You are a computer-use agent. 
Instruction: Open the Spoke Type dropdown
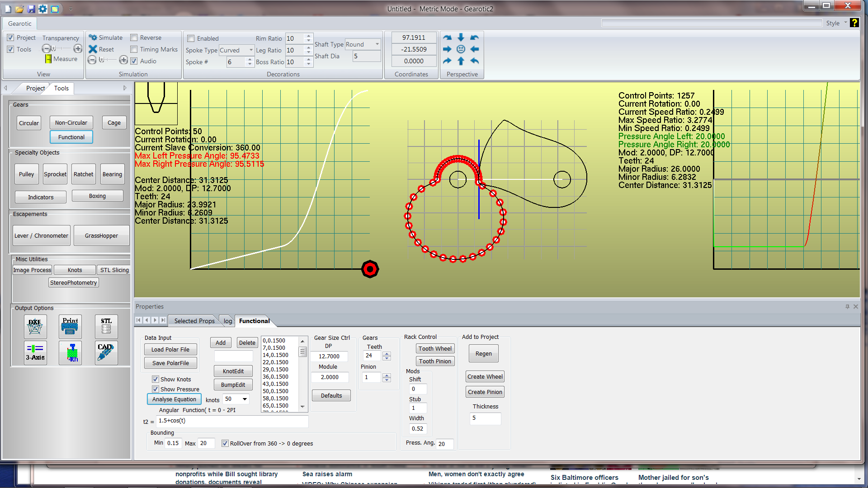point(251,50)
